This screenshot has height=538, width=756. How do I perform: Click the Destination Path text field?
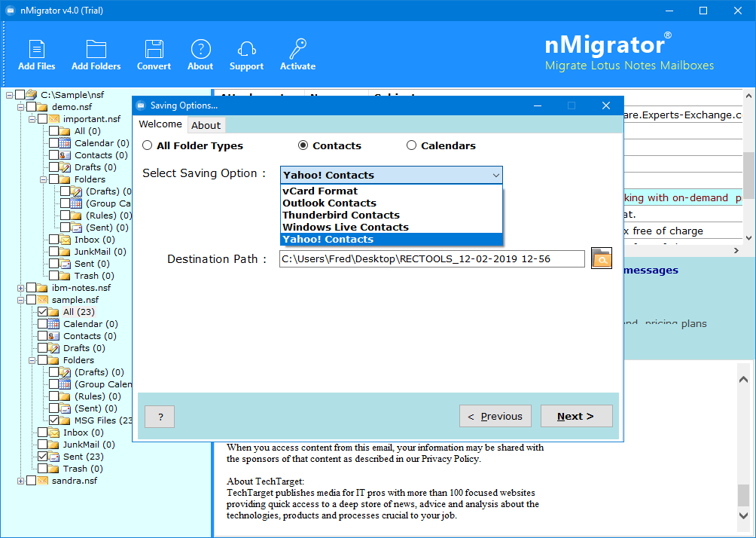point(432,259)
